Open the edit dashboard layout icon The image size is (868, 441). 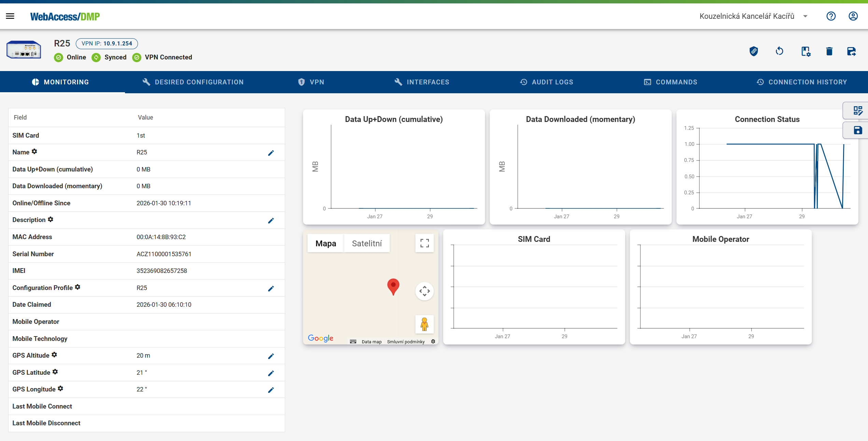point(859,110)
